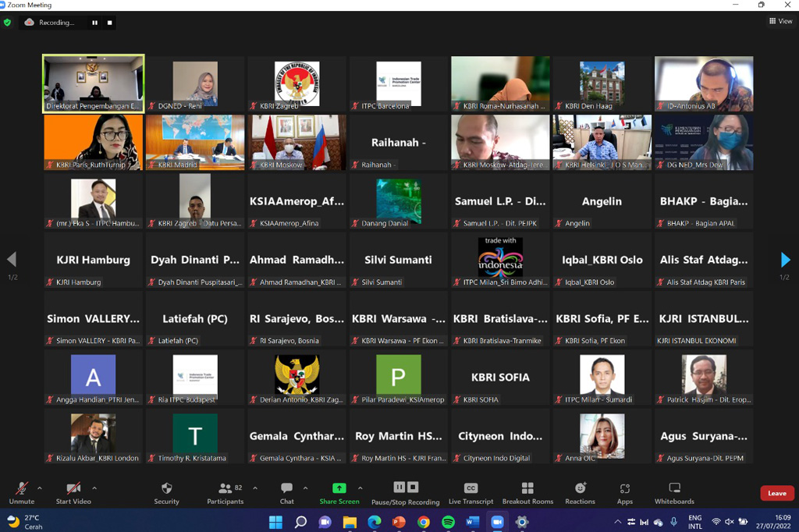Viewport: 799px width, 532px height.
Task: Pause the recording in the top indicator
Action: point(95,23)
